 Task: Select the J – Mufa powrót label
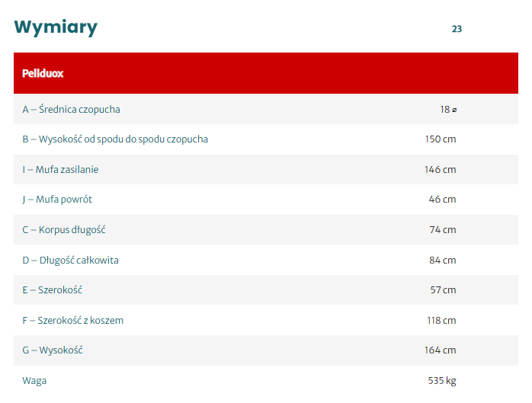pos(57,200)
